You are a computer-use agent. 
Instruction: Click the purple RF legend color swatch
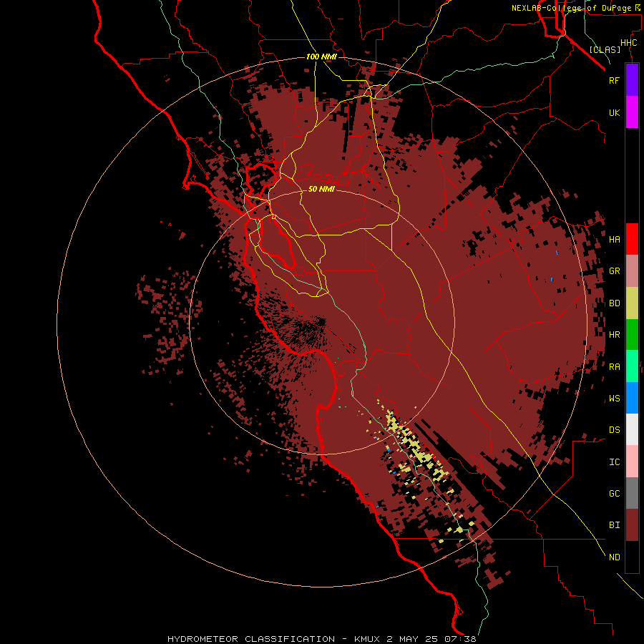click(632, 79)
